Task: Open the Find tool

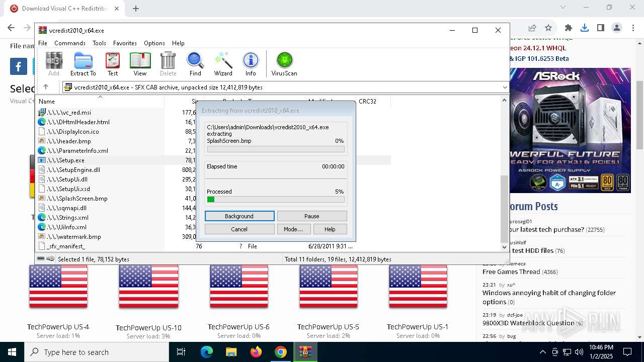Action: coord(195,64)
